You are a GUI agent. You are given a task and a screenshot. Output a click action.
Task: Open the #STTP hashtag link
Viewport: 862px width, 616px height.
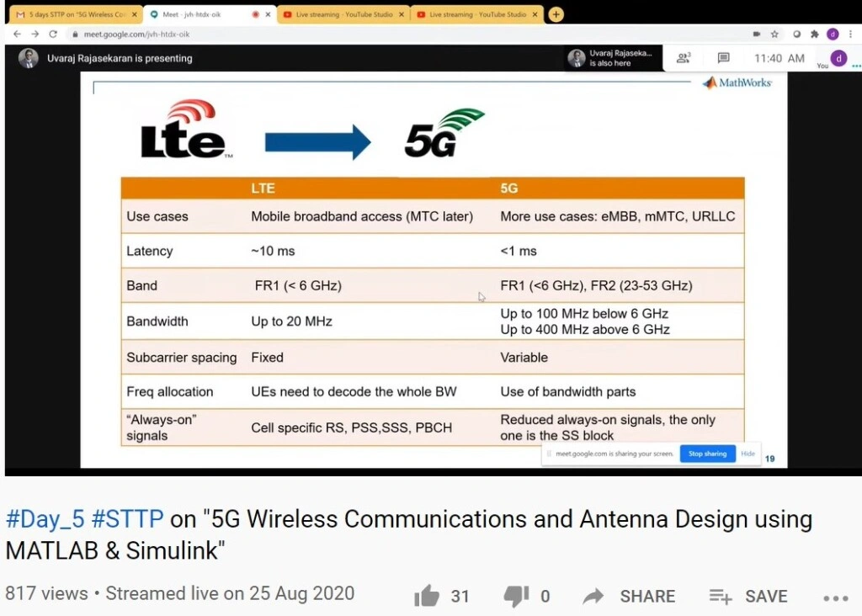click(x=127, y=518)
